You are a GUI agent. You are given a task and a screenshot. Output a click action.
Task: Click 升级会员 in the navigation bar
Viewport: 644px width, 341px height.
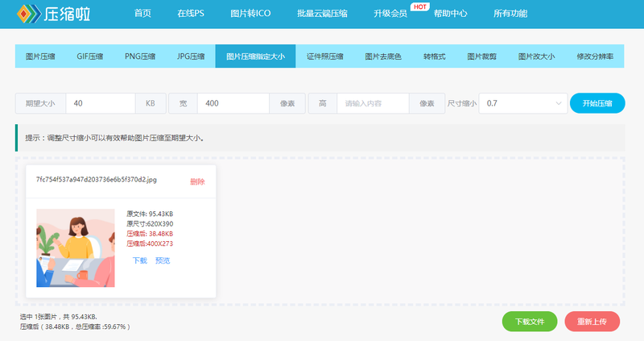pos(390,14)
